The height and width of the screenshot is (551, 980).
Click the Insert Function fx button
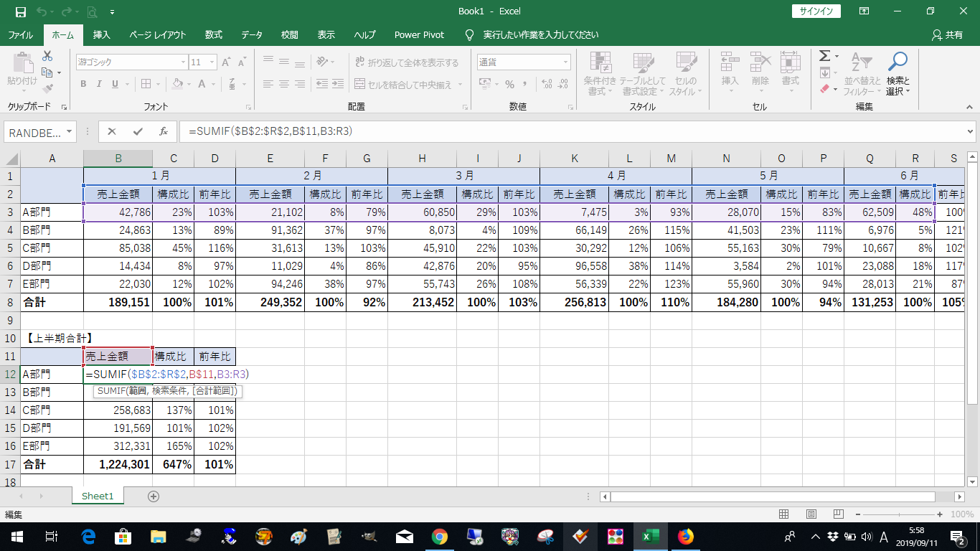click(x=164, y=132)
